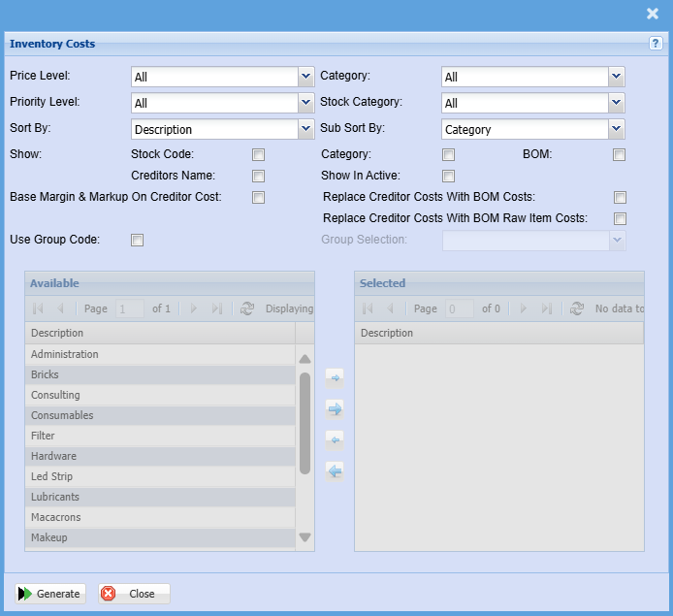Refresh the Available list

pyautogui.click(x=247, y=308)
